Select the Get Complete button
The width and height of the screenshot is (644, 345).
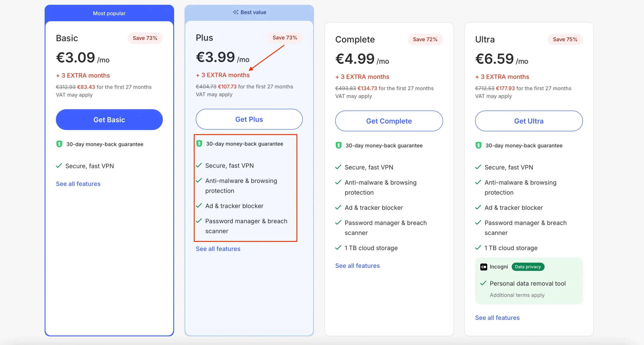tap(389, 121)
